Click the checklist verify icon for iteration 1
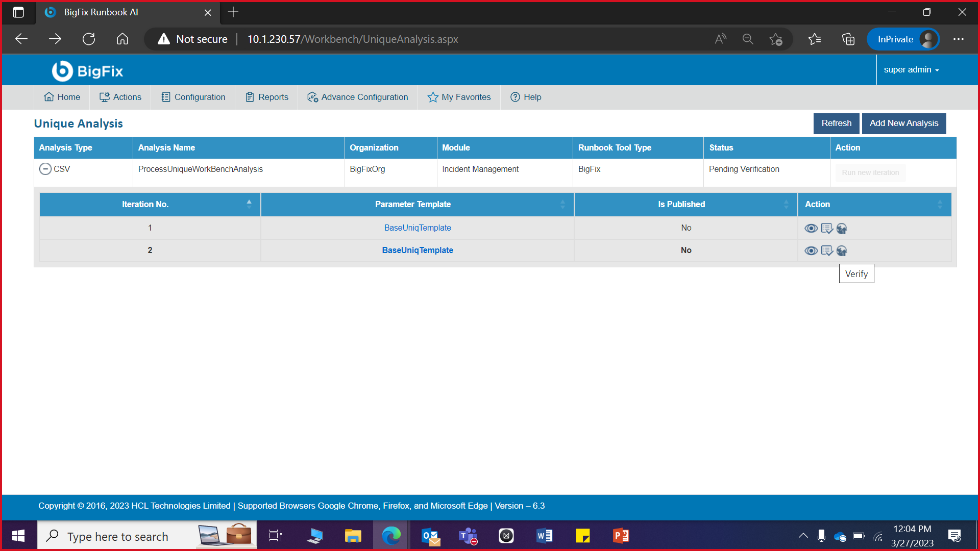The width and height of the screenshot is (980, 551). [827, 228]
